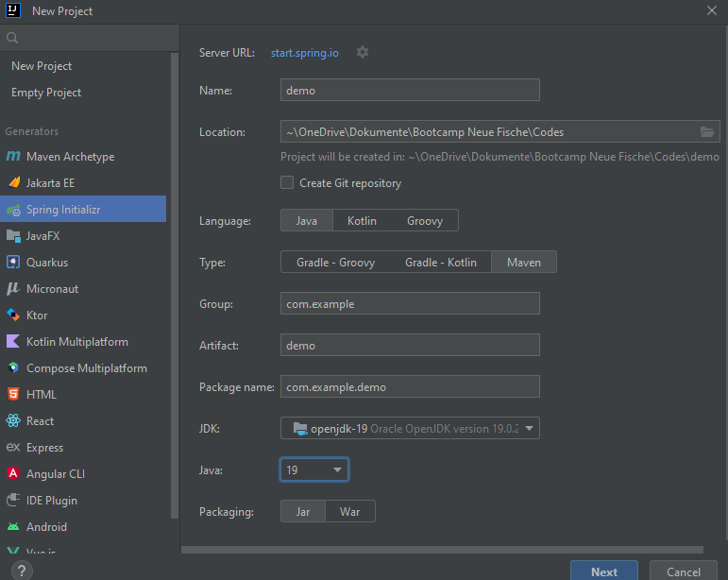Click the React atom icon
The image size is (728, 580).
pos(13,420)
